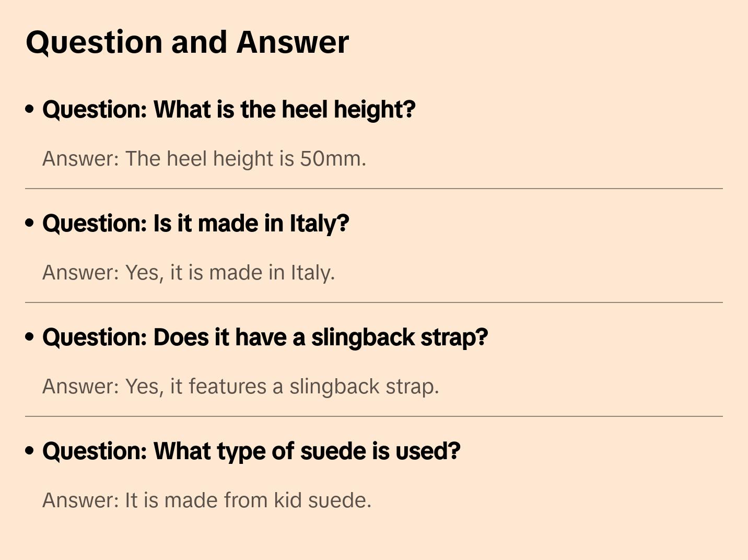Image resolution: width=748 pixels, height=560 pixels.
Task: Click the word "suede." in the last answer
Action: [340, 500]
